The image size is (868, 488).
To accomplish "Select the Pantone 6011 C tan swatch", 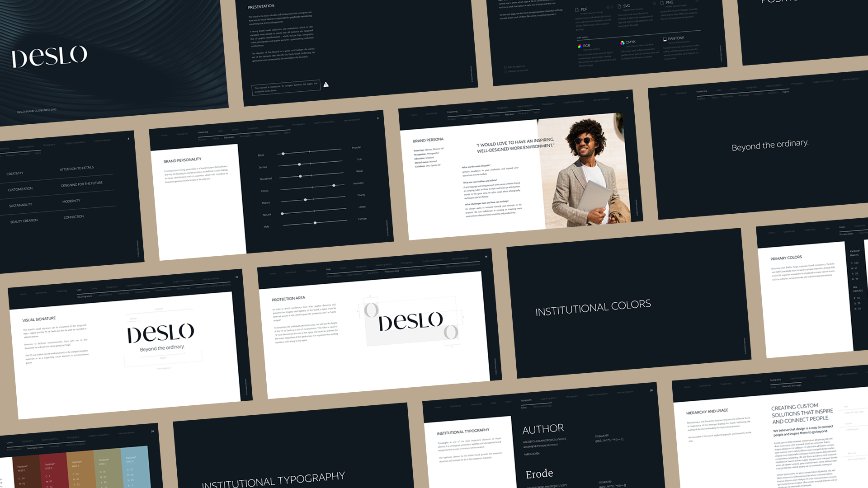I will tap(82, 468).
